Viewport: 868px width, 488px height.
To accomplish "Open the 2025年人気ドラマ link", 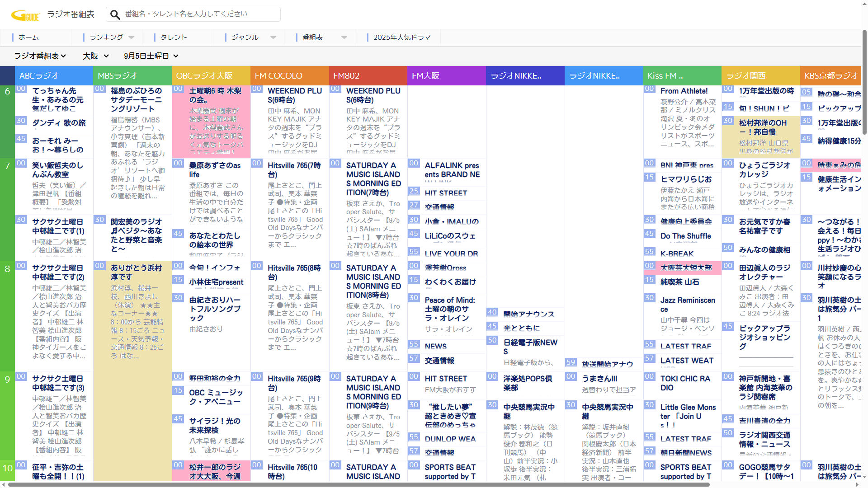I will point(402,38).
